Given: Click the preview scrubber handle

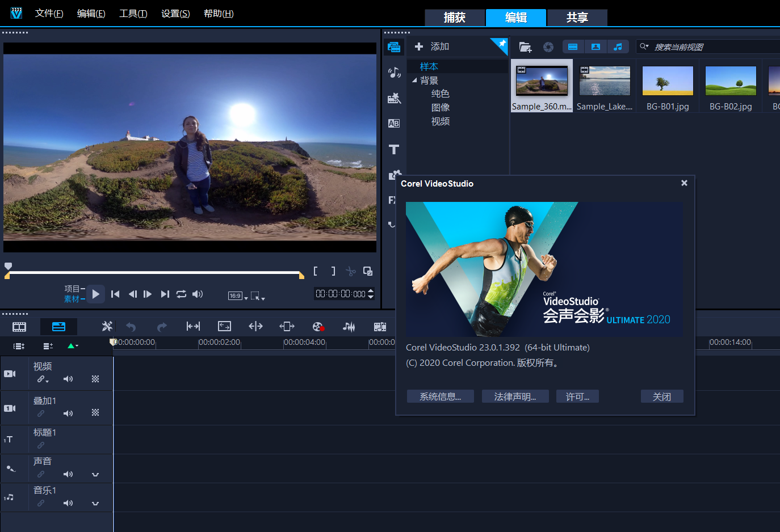Looking at the screenshot, I should pyautogui.click(x=8, y=266).
